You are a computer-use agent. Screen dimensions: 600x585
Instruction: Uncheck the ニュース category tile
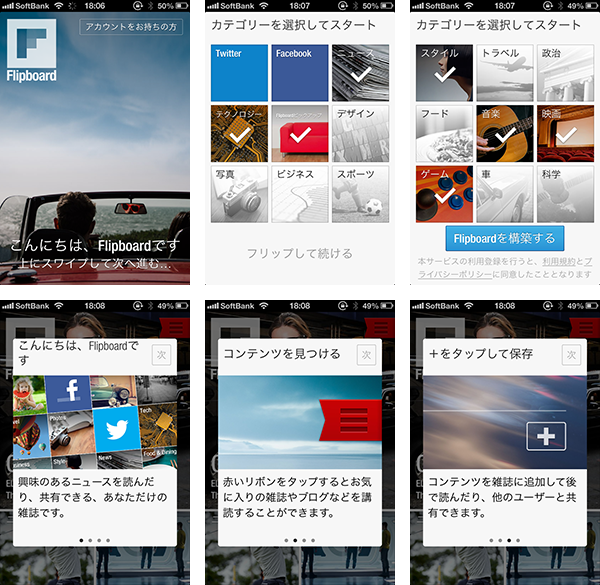coord(360,73)
